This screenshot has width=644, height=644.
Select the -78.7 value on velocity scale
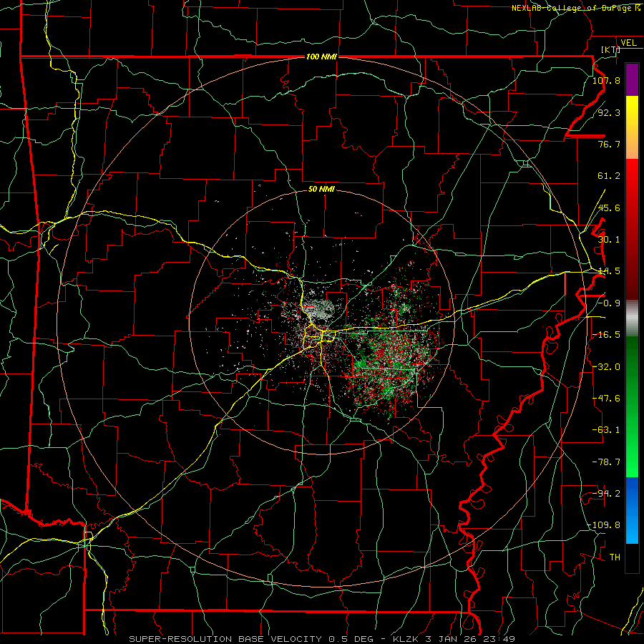(606, 462)
